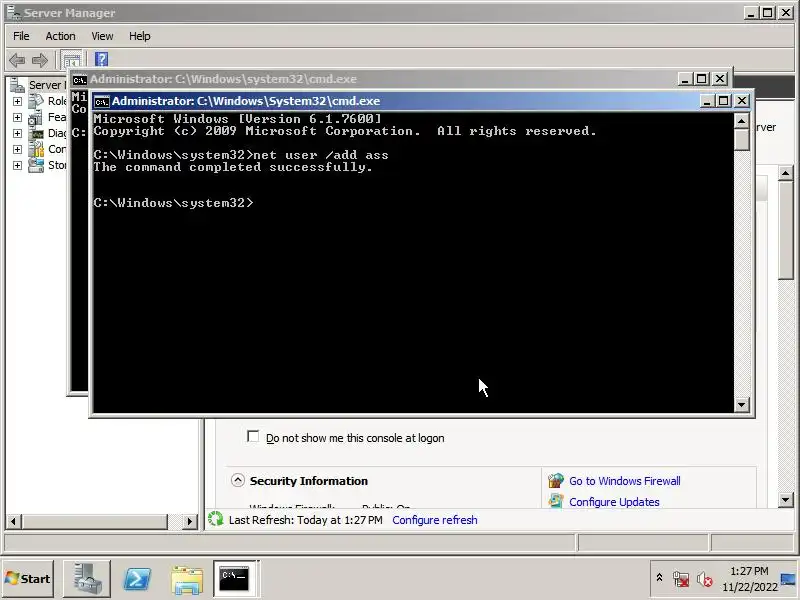800x600 pixels.
Task: Open Server Manager from the taskbar
Action: [x=86, y=579]
